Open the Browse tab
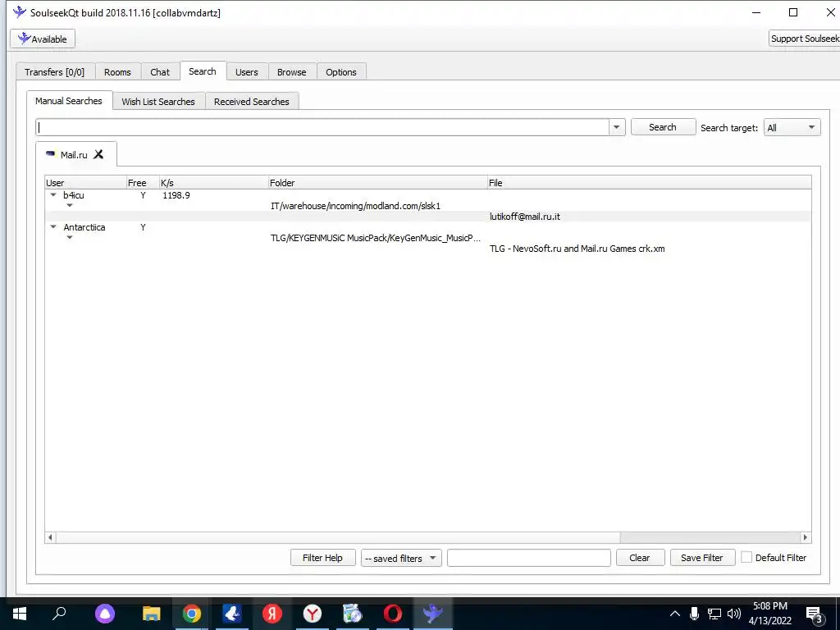This screenshot has height=630, width=840. pos(291,72)
